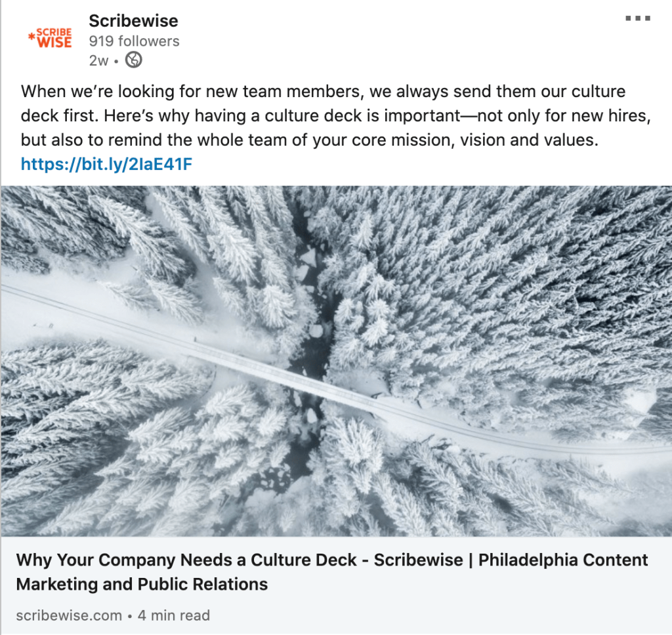Click the Scribewise orange logo avatar
This screenshot has width=672, height=635.
pyautogui.click(x=50, y=38)
